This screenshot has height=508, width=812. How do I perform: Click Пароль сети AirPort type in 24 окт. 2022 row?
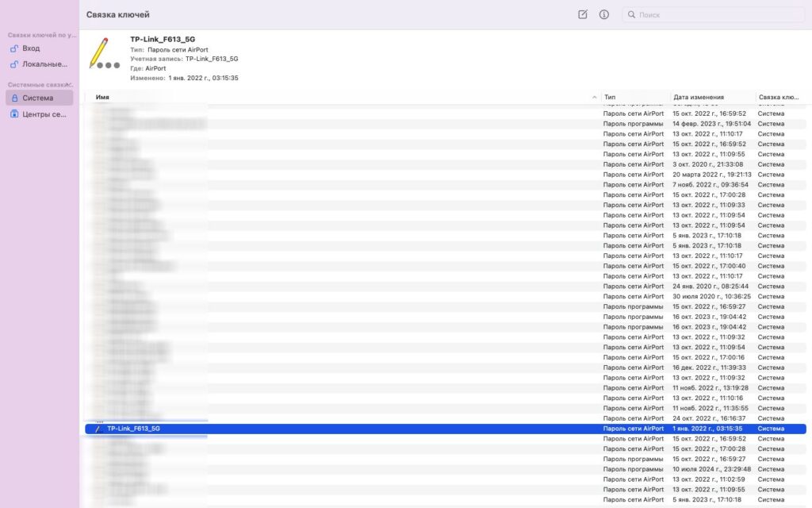click(x=634, y=418)
